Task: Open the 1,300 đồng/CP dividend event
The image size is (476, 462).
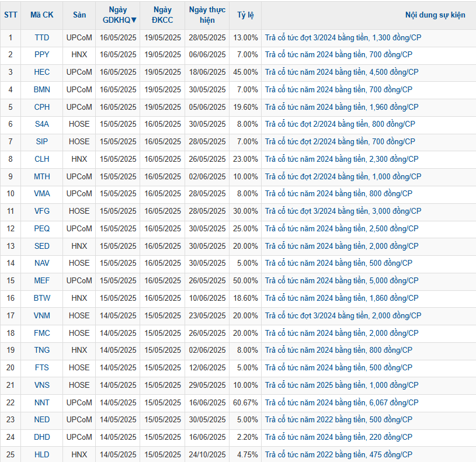Action: (x=343, y=37)
